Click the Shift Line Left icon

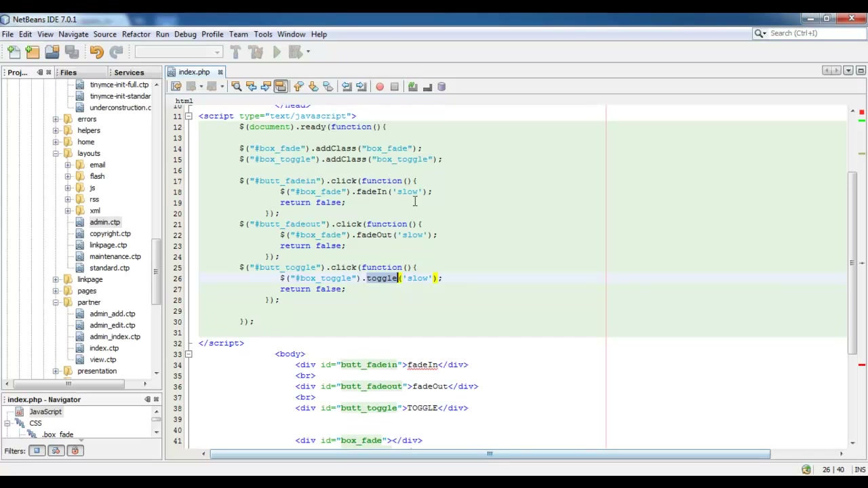point(347,87)
